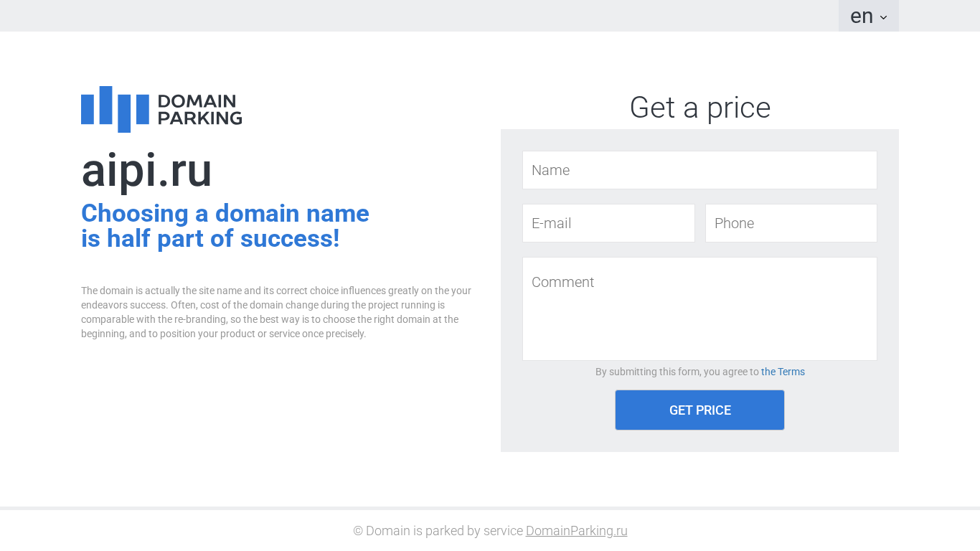Open the 'en' language selector
Image resolution: width=980 pixels, height=551 pixels.
tap(868, 16)
